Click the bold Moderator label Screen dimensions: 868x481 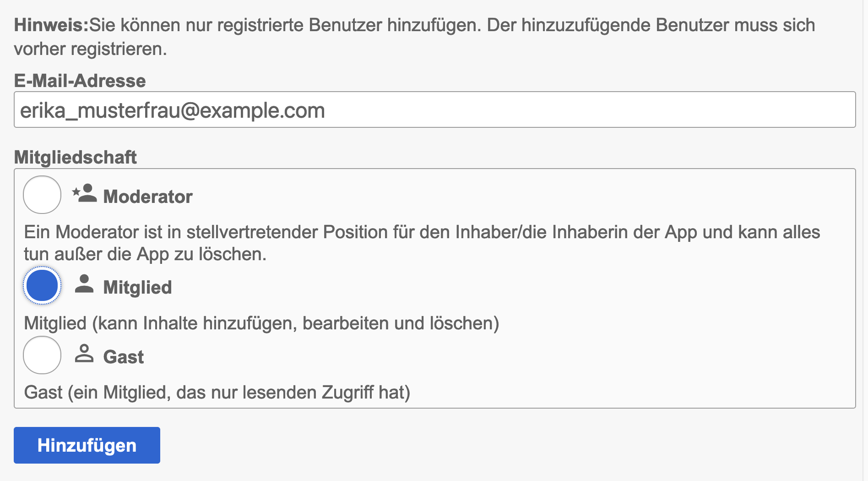pos(148,197)
